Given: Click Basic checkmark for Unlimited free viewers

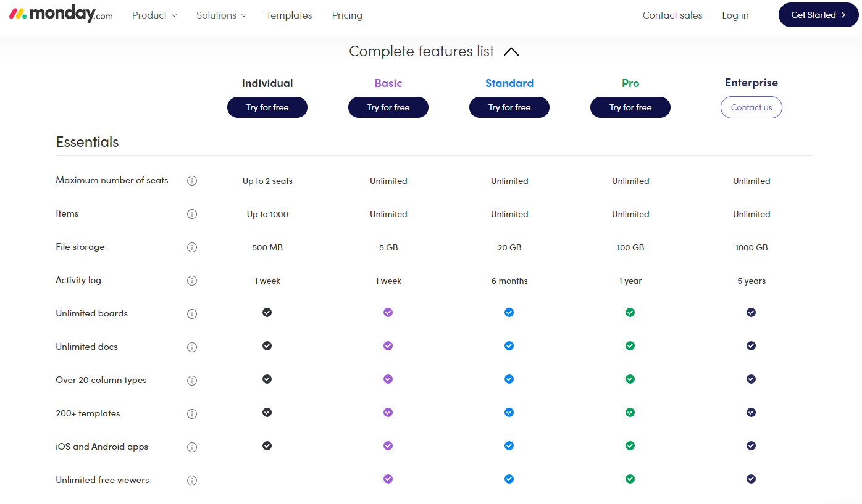Looking at the screenshot, I should coord(388,479).
